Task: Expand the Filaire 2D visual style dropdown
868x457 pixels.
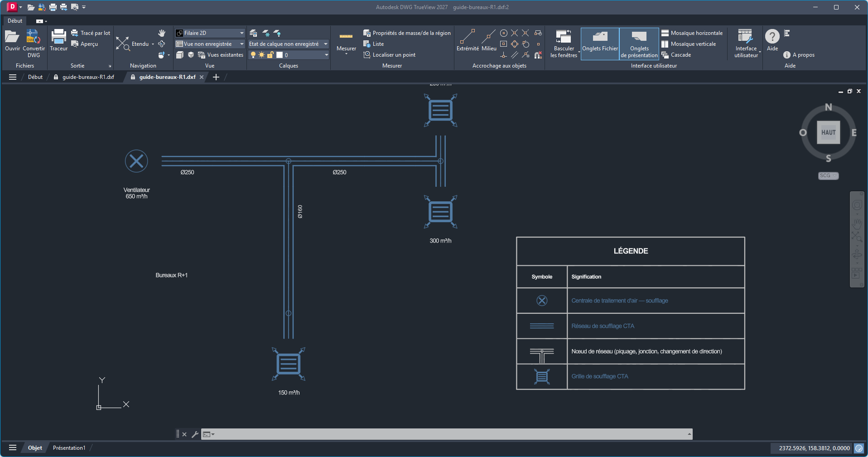Action: (241, 33)
